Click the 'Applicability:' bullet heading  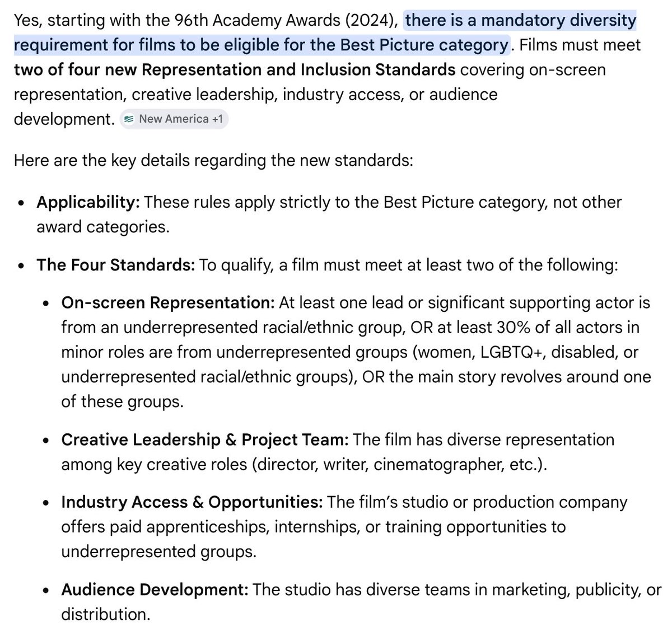(x=88, y=202)
